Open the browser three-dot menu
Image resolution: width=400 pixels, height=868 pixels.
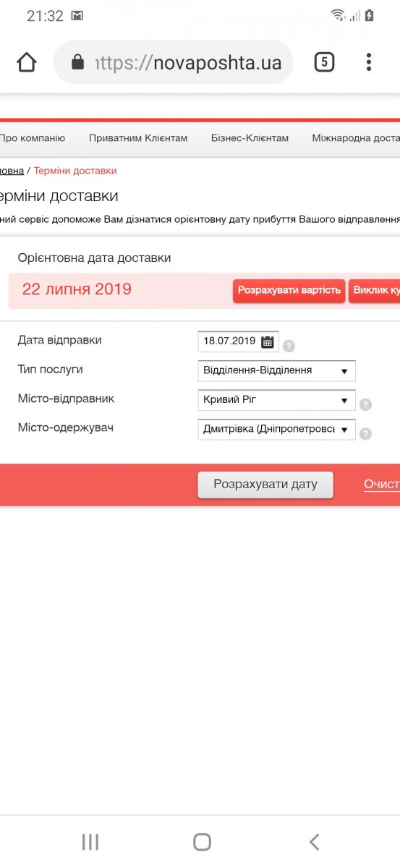click(x=369, y=62)
